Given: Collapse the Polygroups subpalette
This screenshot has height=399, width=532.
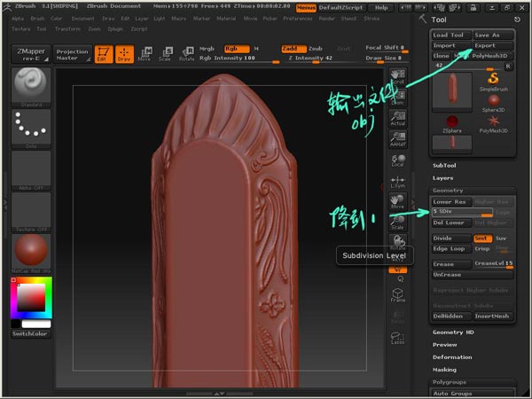Looking at the screenshot, I should tap(450, 382).
